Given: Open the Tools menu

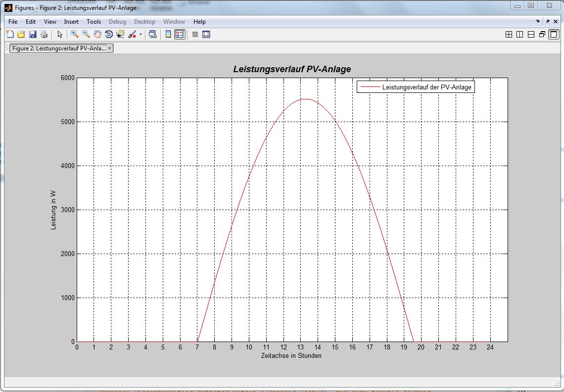Looking at the screenshot, I should point(94,22).
